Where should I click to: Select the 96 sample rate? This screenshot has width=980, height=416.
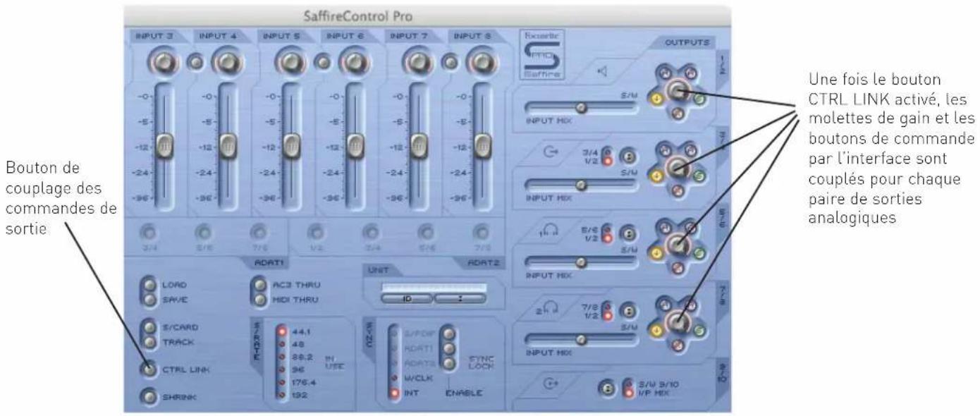pyautogui.click(x=281, y=370)
